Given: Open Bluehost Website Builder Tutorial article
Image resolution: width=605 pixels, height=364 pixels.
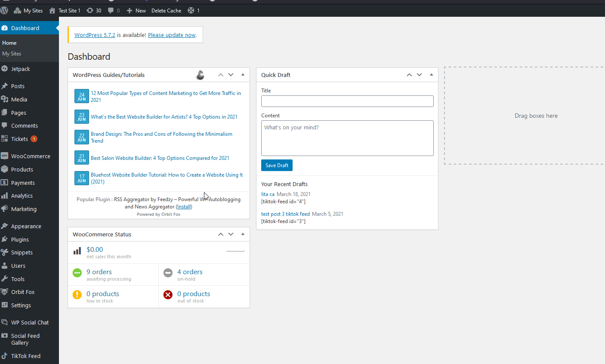Looking at the screenshot, I should [x=167, y=178].
